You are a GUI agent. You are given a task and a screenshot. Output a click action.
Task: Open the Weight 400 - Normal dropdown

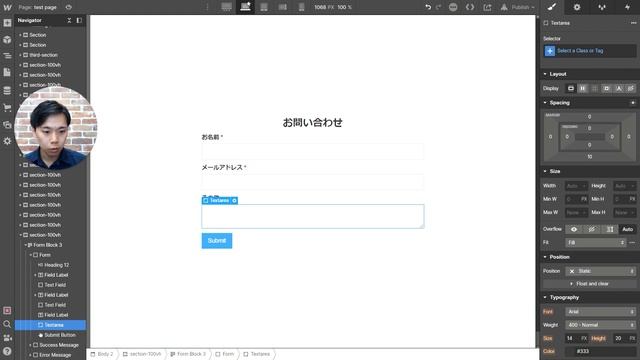pyautogui.click(x=601, y=325)
